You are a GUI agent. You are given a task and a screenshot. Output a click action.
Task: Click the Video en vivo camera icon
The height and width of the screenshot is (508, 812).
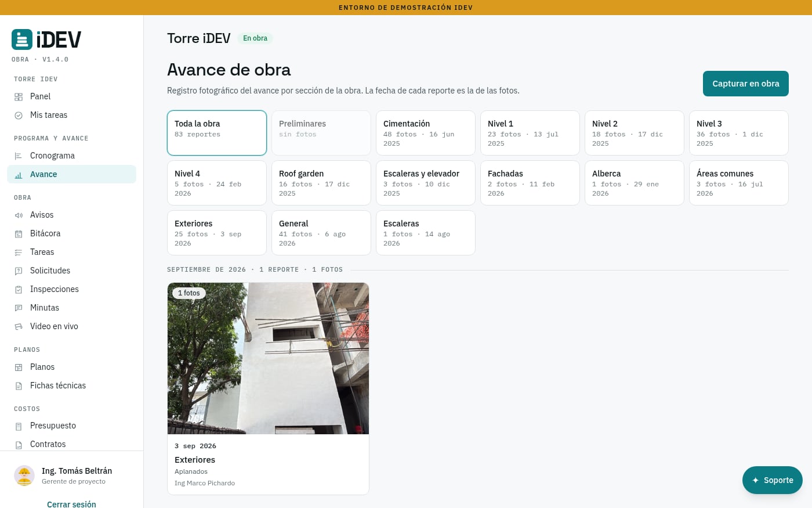pyautogui.click(x=19, y=327)
